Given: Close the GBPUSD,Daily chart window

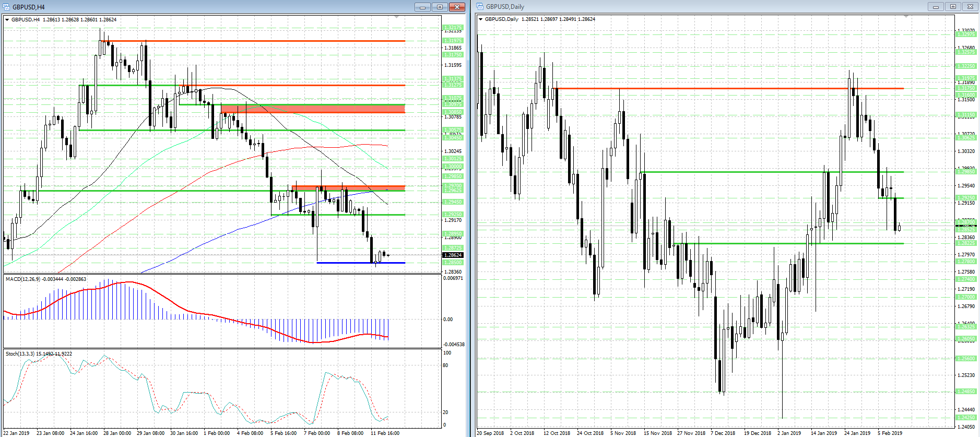Looking at the screenshot, I should pos(970,7).
